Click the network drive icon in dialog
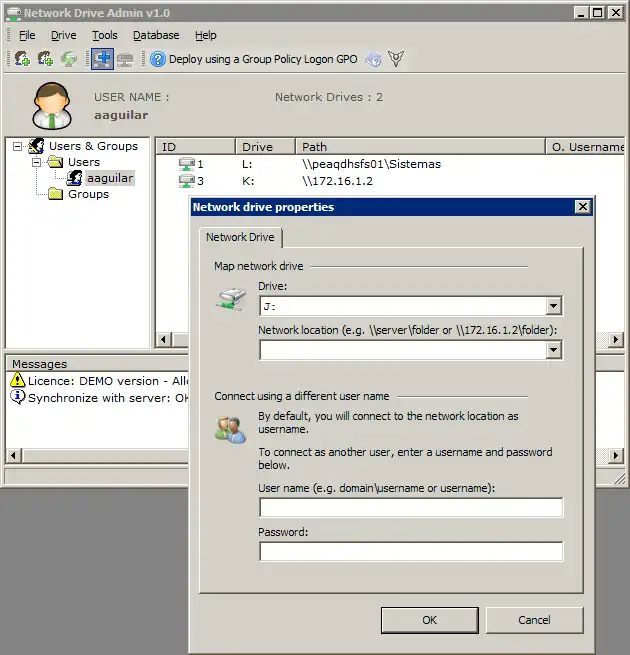Screen dimensions: 630x655 point(231,300)
